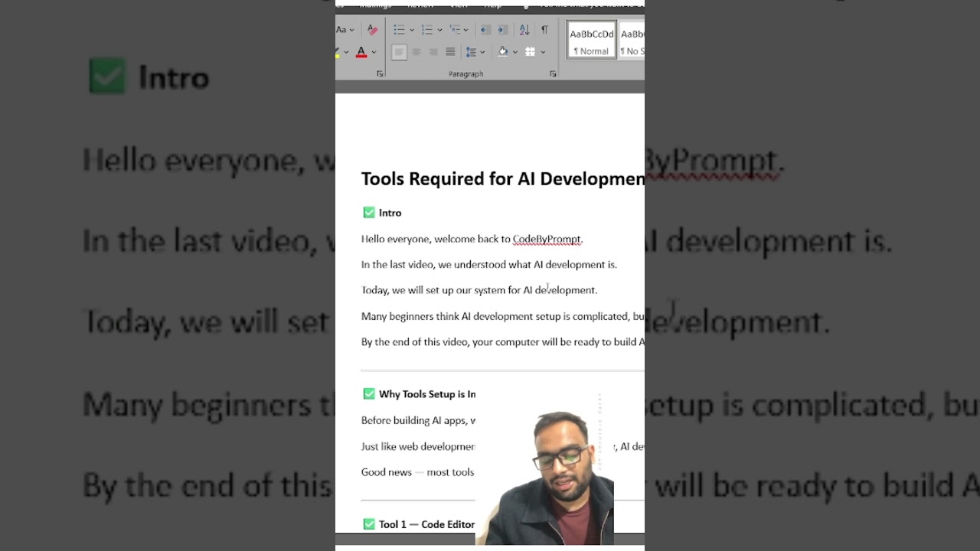Click the Shading paint bucket icon
This screenshot has height=551, width=980.
coord(502,52)
